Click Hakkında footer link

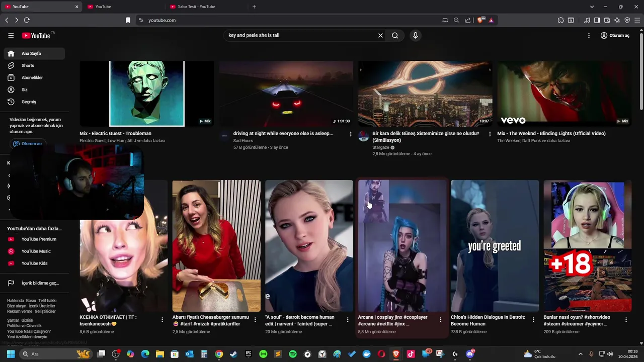point(15,301)
